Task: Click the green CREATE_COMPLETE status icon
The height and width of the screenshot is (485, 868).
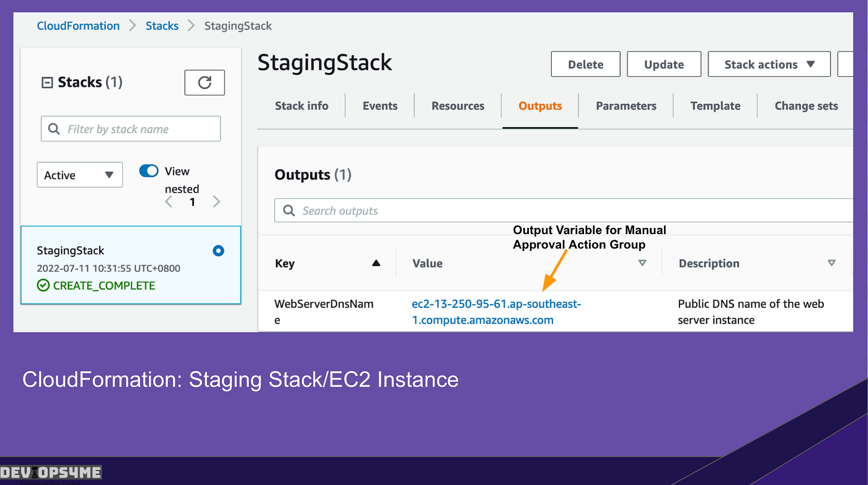Action: pyautogui.click(x=43, y=286)
